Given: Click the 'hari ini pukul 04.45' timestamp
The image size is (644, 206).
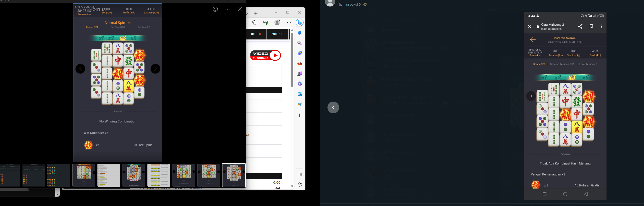Looking at the screenshot, I should pyautogui.click(x=353, y=5).
